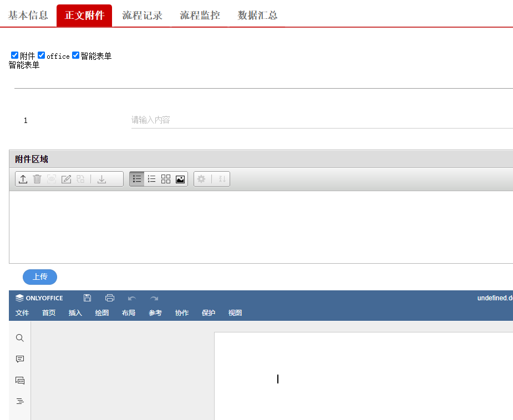The height and width of the screenshot is (420, 513).
Task: Open the 保护 ribbon tab
Action: [209, 313]
